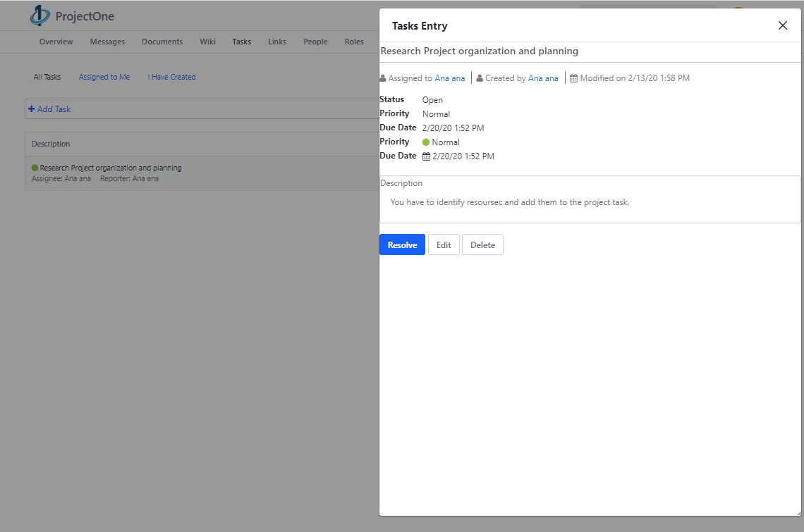
Task: Click the calendar icon before Modified on
Action: (574, 78)
